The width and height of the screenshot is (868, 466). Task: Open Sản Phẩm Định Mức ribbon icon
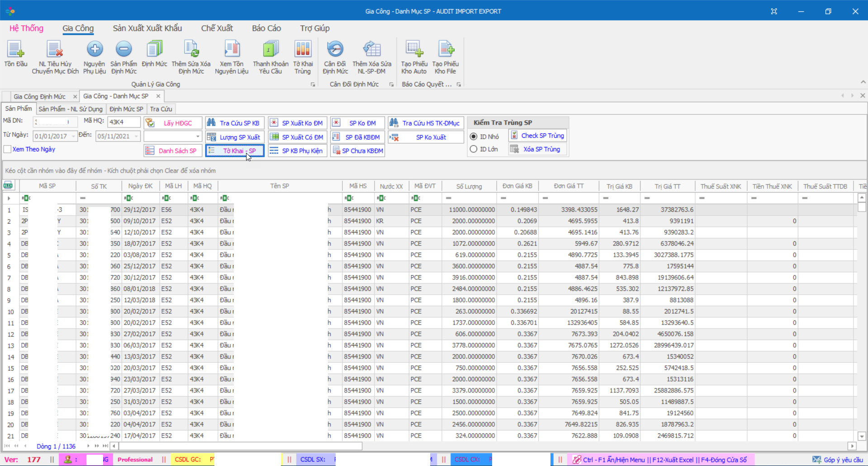(x=123, y=49)
